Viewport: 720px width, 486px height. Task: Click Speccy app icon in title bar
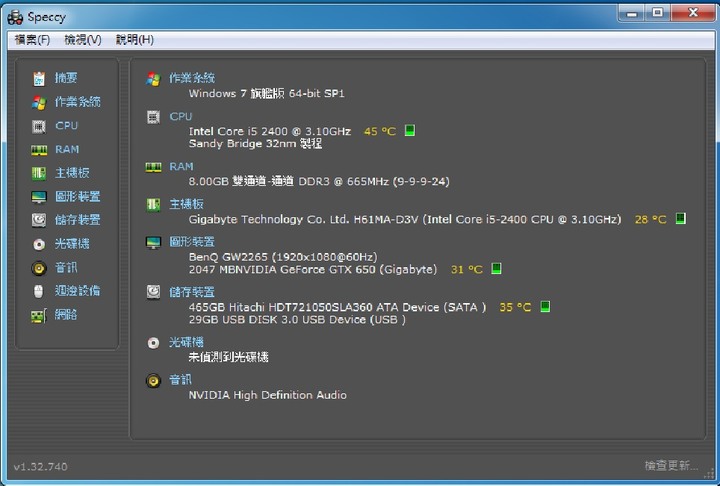(15, 17)
